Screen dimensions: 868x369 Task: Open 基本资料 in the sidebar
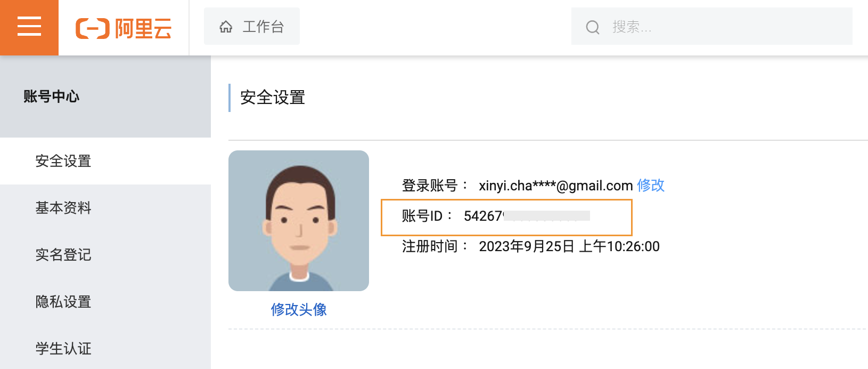(x=105, y=208)
